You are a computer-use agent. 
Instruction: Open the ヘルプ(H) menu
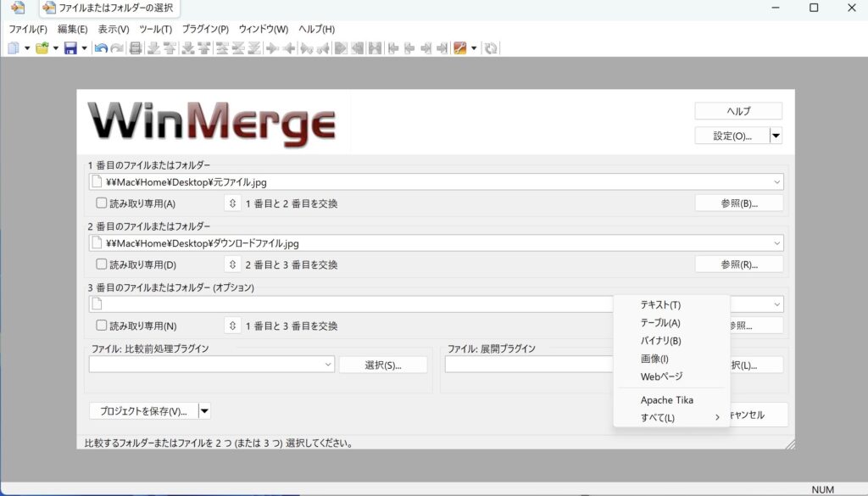click(317, 29)
